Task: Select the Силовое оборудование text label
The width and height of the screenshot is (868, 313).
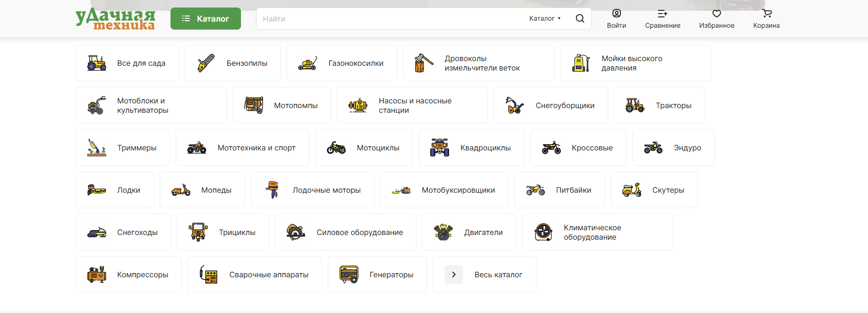Action: tap(360, 232)
